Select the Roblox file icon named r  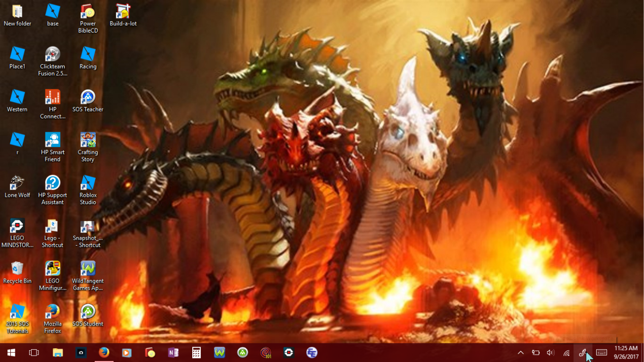click(17, 144)
